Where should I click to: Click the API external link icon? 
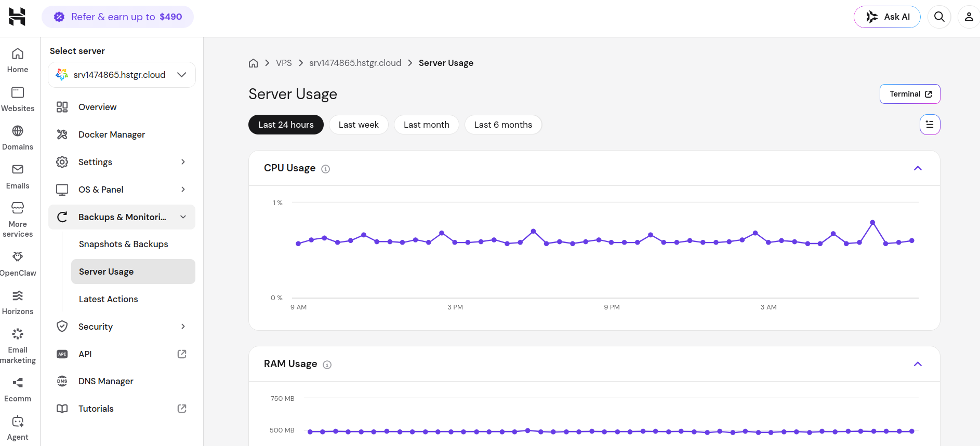pos(182,354)
